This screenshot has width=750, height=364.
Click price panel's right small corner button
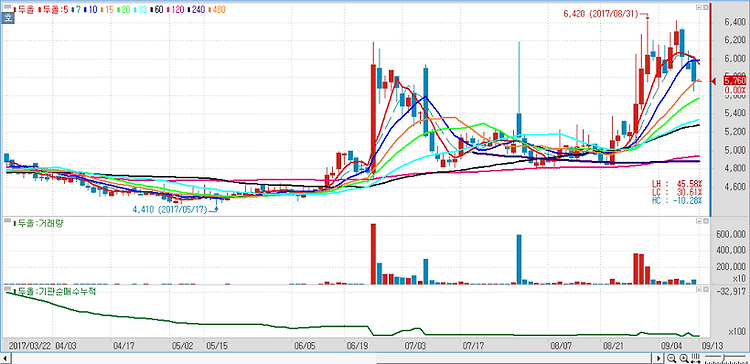tap(706, 8)
